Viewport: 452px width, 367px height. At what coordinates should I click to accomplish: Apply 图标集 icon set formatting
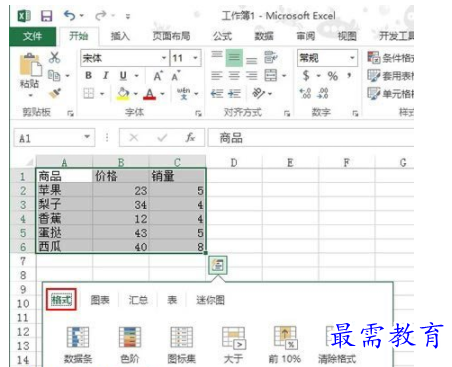coord(182,345)
